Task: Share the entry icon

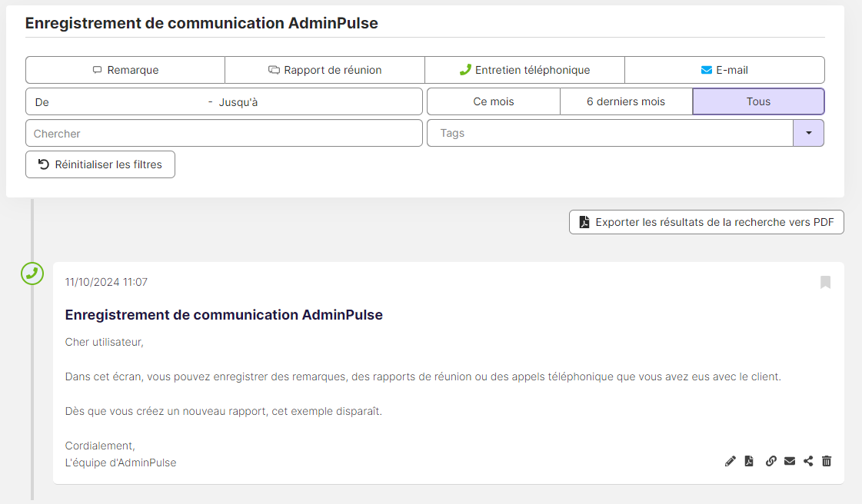Action: pos(808,461)
